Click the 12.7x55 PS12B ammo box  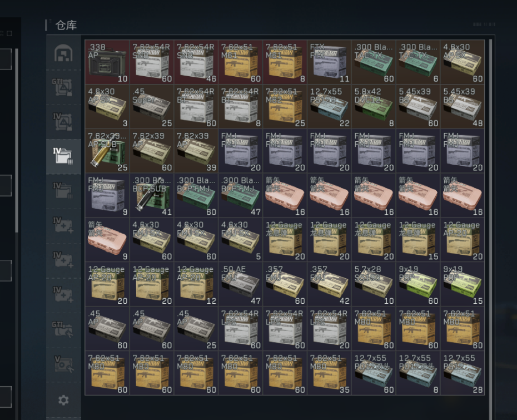(330, 106)
